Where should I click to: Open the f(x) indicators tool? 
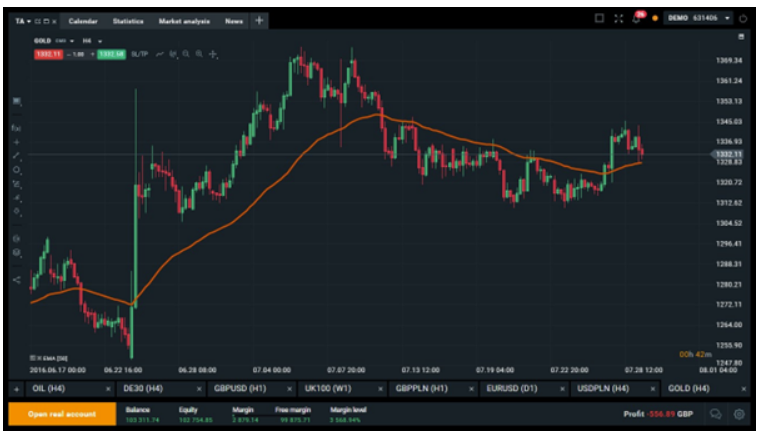pyautogui.click(x=16, y=128)
